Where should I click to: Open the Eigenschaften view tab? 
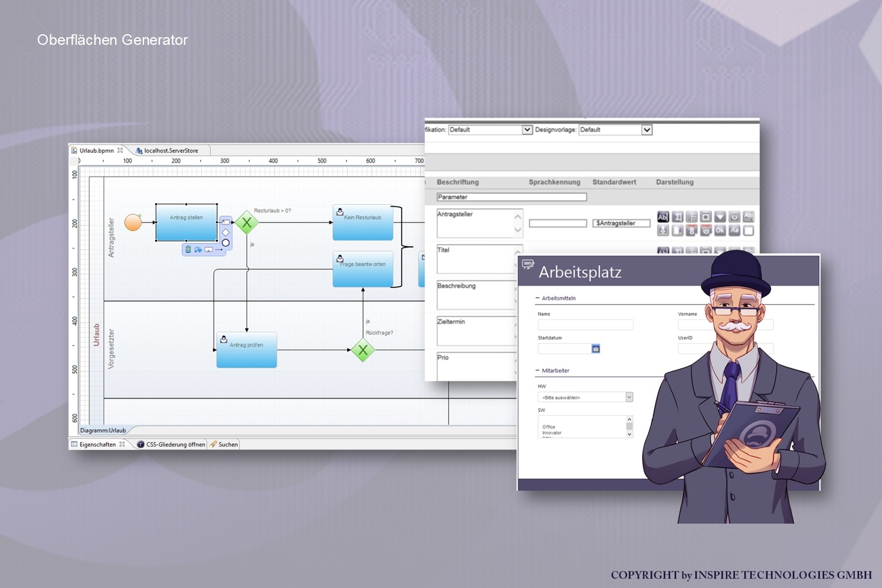tap(97, 445)
